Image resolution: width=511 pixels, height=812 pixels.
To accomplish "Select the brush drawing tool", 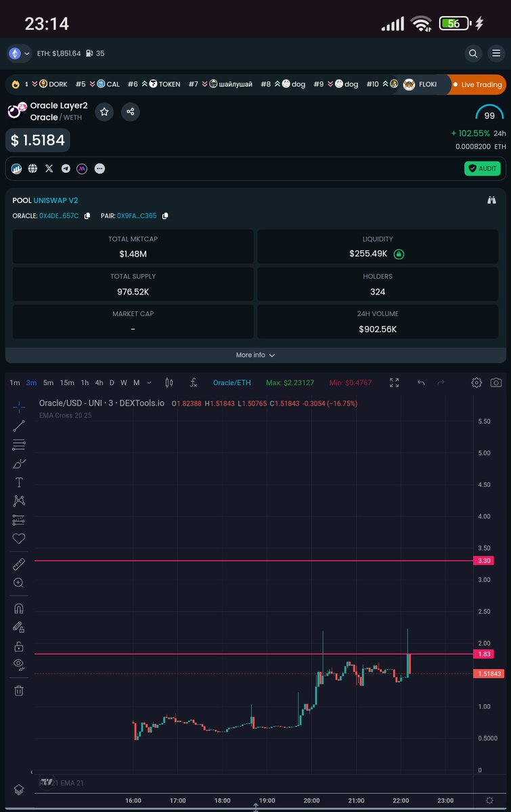I will (x=19, y=464).
